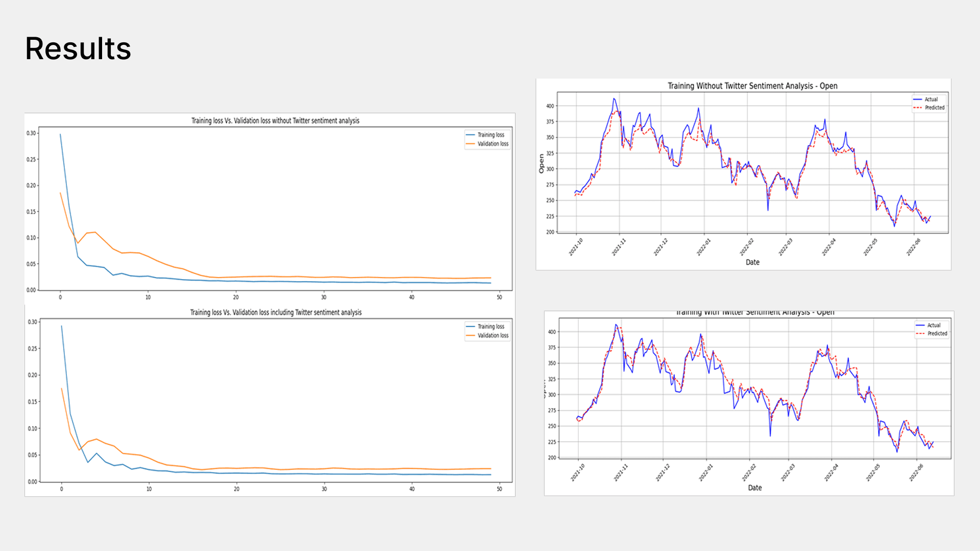Select the Open price chart trained with Twitter sentiment
Screen dimensions: 980x551
click(749, 403)
